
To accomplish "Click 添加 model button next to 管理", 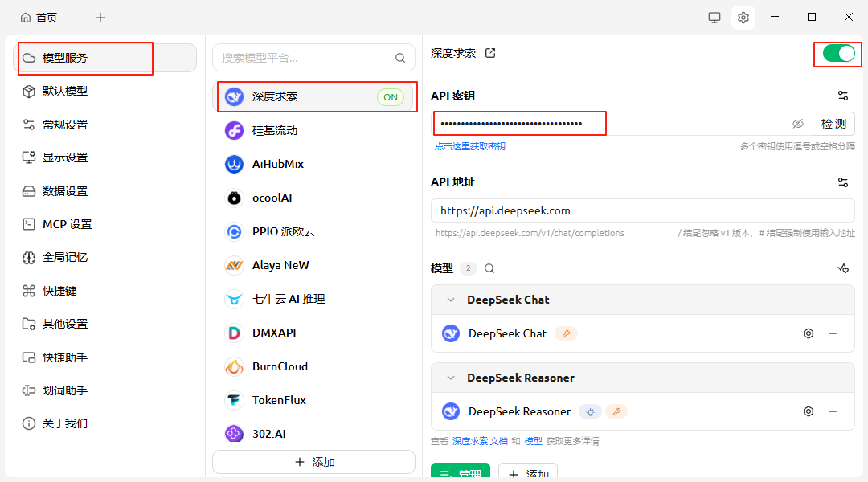I will click(x=528, y=471).
